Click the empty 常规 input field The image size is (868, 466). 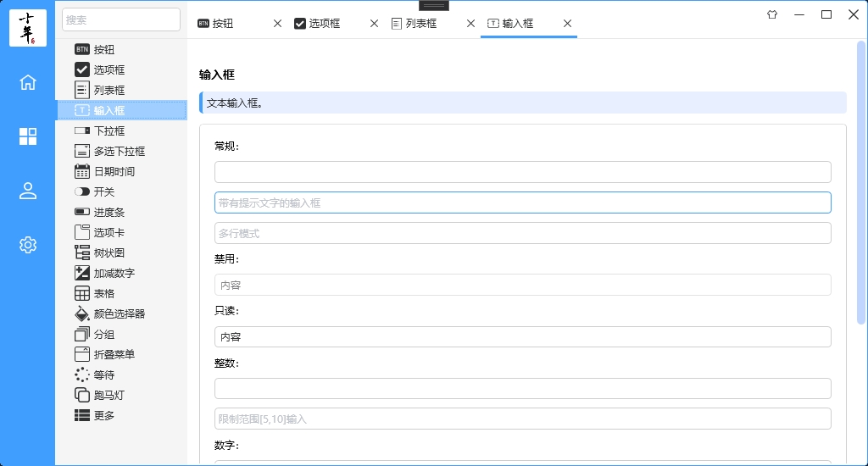click(x=522, y=172)
